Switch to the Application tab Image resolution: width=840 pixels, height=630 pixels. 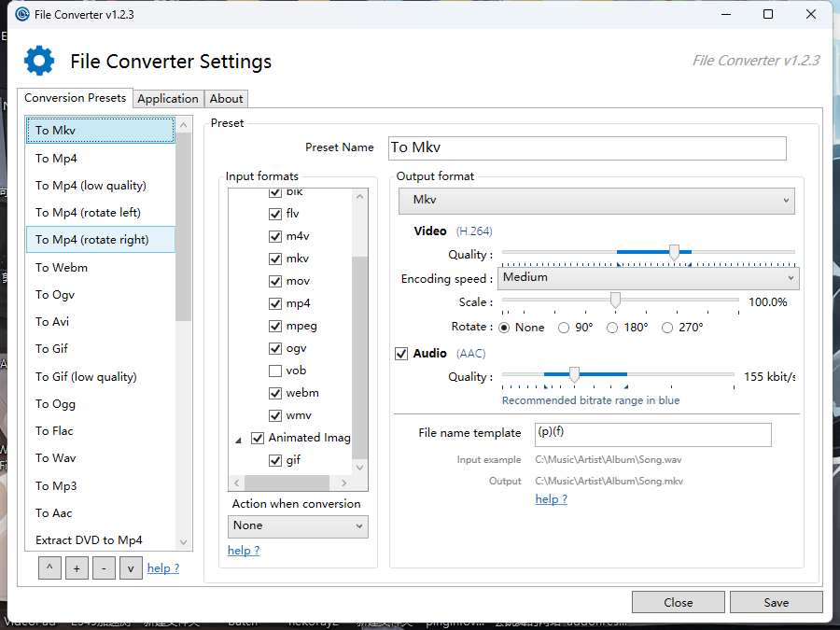pos(168,98)
